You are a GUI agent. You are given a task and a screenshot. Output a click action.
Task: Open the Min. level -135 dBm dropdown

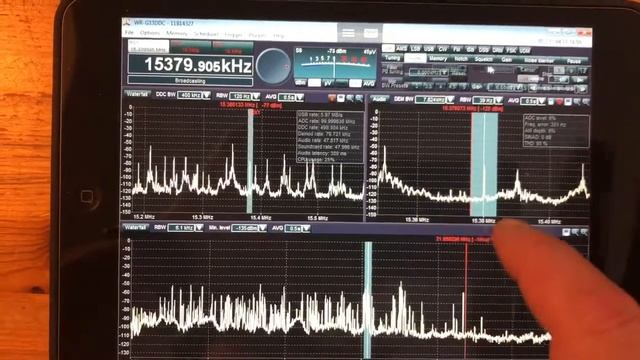pyautogui.click(x=249, y=228)
